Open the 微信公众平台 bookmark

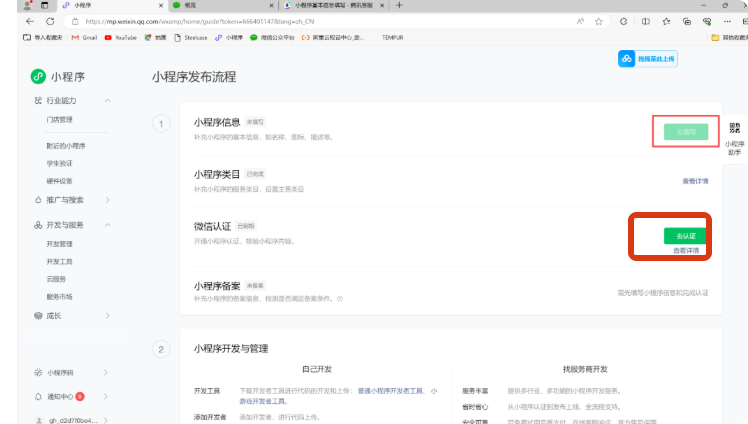tap(272, 37)
